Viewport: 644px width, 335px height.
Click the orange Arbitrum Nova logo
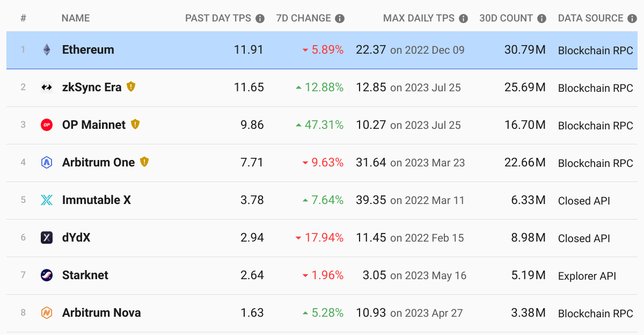coord(47,313)
